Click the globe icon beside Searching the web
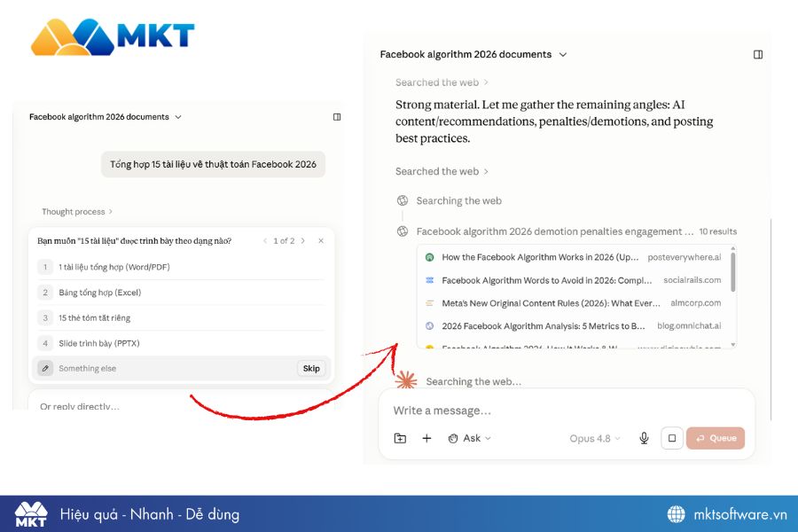The image size is (798, 532). click(403, 200)
